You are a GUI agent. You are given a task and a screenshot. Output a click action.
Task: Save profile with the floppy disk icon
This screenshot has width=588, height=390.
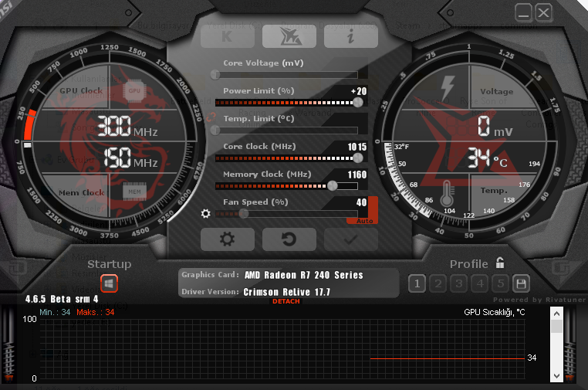pos(521,283)
